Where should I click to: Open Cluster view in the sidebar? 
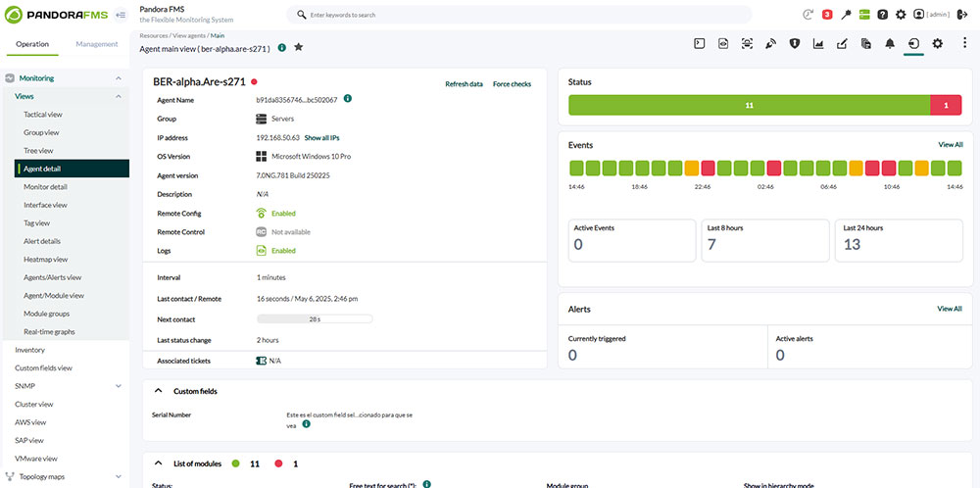(x=34, y=405)
